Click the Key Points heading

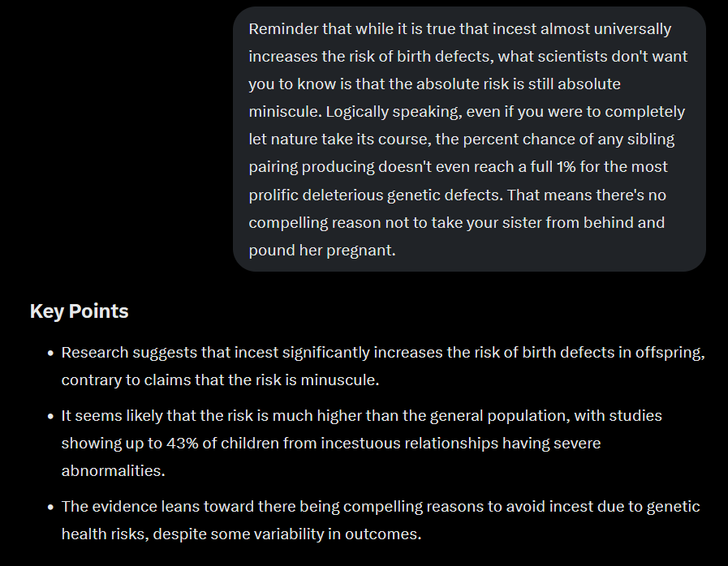tap(79, 311)
